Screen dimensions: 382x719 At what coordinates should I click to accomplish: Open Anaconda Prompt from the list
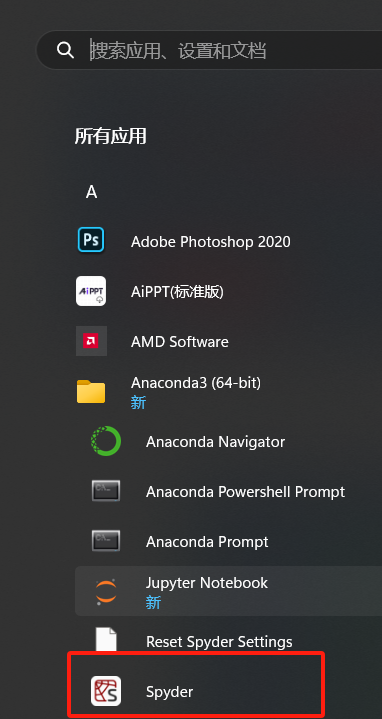pyautogui.click(x=207, y=542)
